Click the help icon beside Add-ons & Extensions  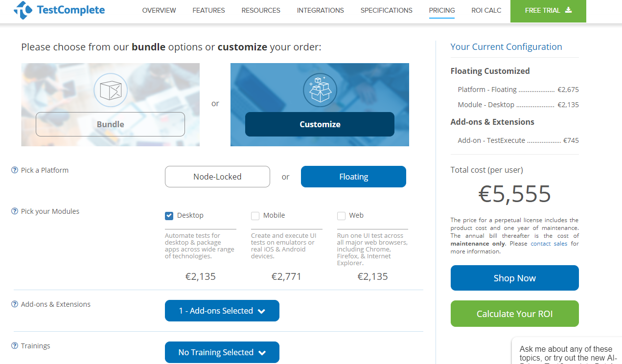point(15,304)
